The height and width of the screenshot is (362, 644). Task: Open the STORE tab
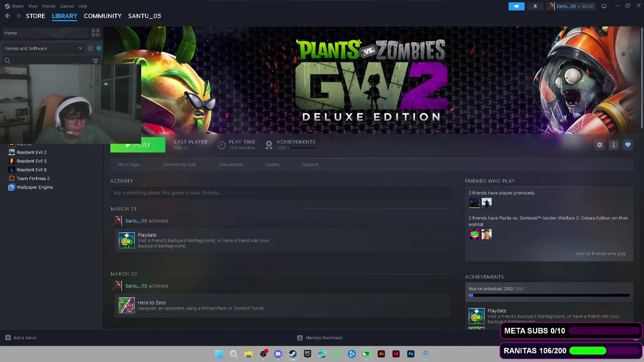[35, 16]
